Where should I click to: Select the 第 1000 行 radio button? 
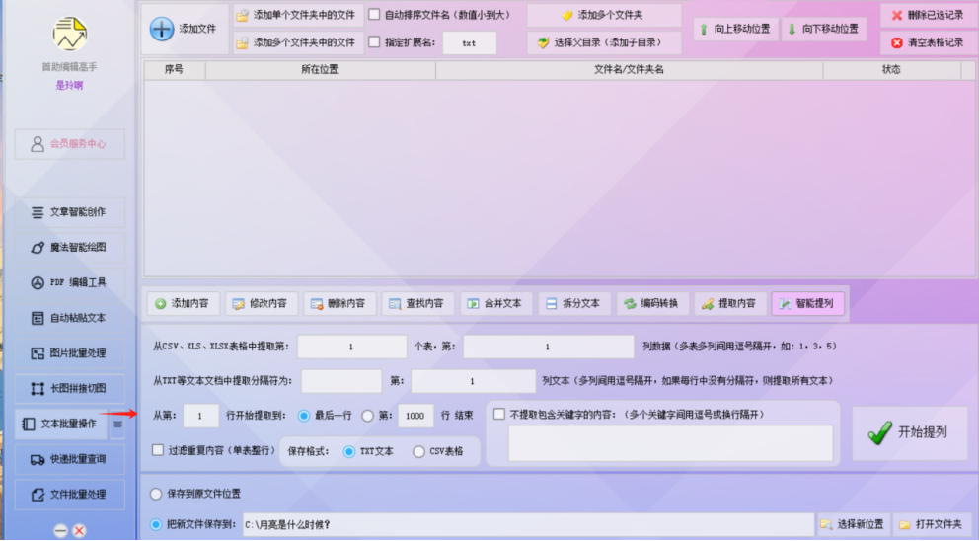pyautogui.click(x=367, y=416)
